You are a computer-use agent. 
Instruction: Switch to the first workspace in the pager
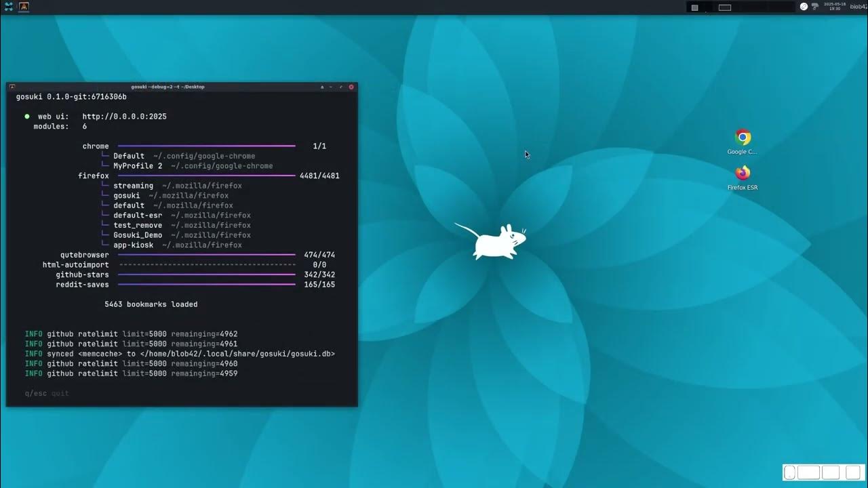pos(694,7)
